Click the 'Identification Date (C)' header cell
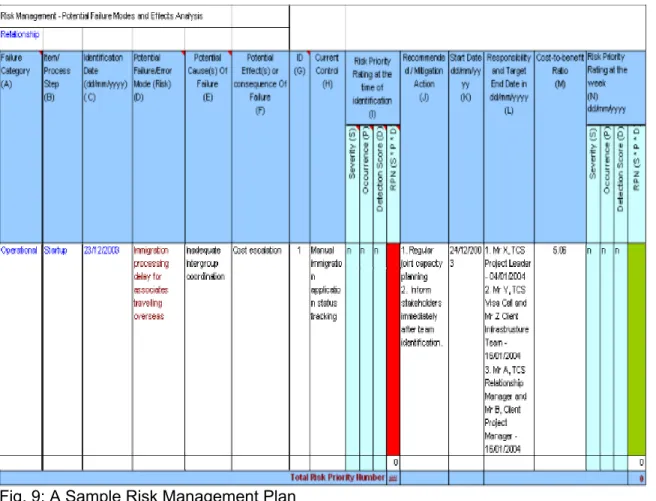The image size is (656, 501). (108, 146)
